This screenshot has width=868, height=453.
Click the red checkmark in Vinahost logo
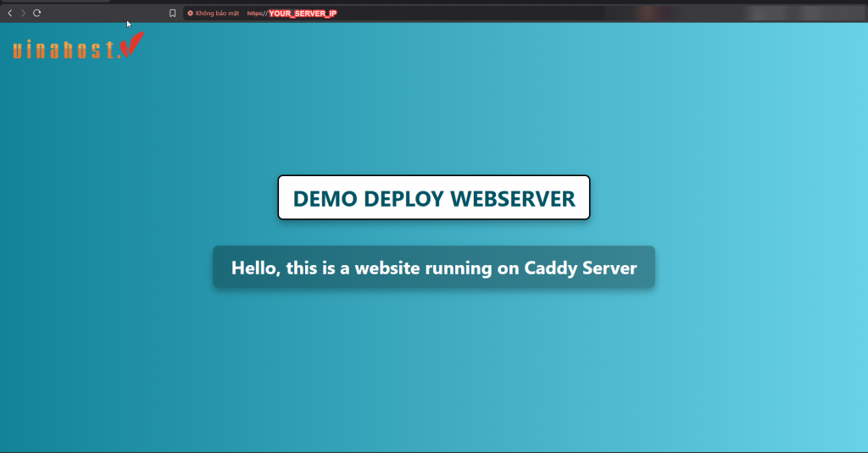pos(132,45)
